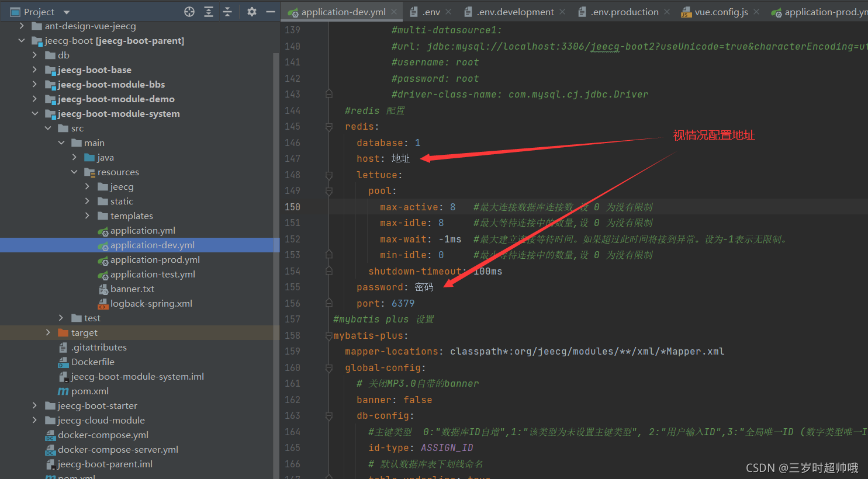The height and width of the screenshot is (479, 868).
Task: Expand the static folder arrow
Action: [x=87, y=201]
